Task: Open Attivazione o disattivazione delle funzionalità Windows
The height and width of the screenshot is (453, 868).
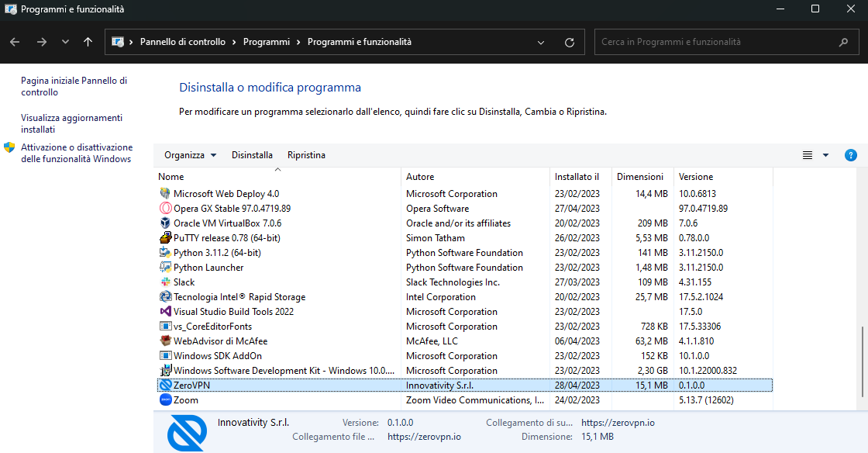Action: pos(77,153)
